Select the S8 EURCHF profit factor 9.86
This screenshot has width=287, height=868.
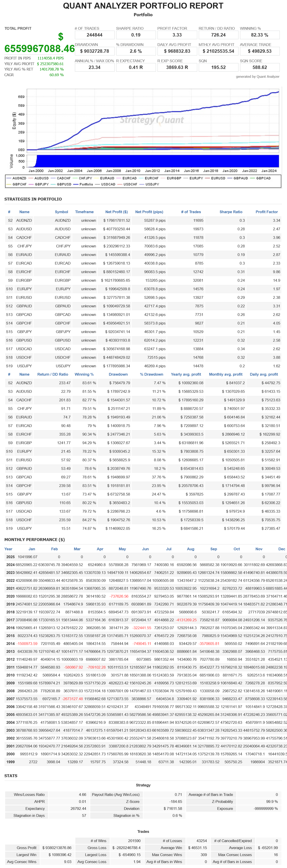[277, 272]
